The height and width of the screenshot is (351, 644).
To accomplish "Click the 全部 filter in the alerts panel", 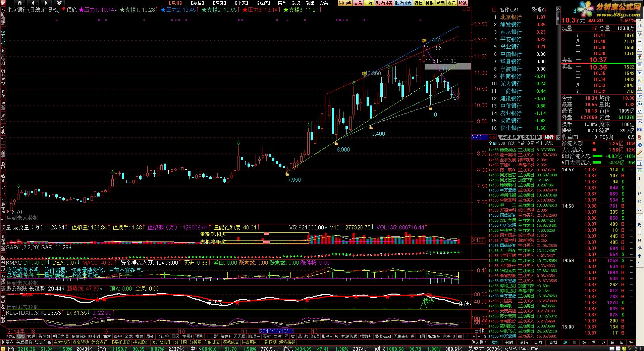I will (492, 143).
